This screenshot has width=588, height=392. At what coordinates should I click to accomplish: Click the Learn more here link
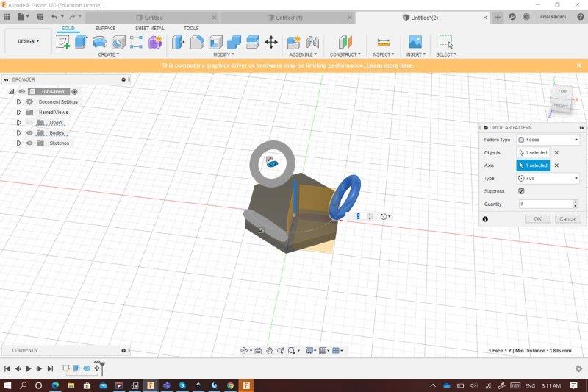(390, 65)
